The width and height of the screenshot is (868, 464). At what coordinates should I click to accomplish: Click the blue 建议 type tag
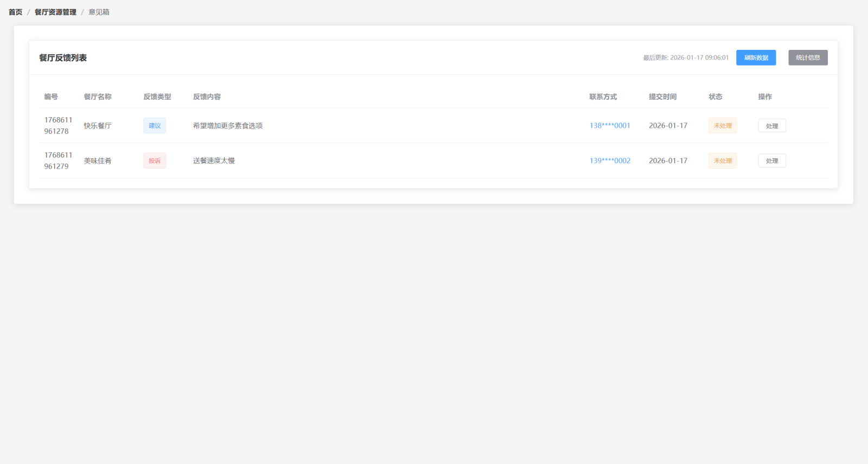coord(155,126)
